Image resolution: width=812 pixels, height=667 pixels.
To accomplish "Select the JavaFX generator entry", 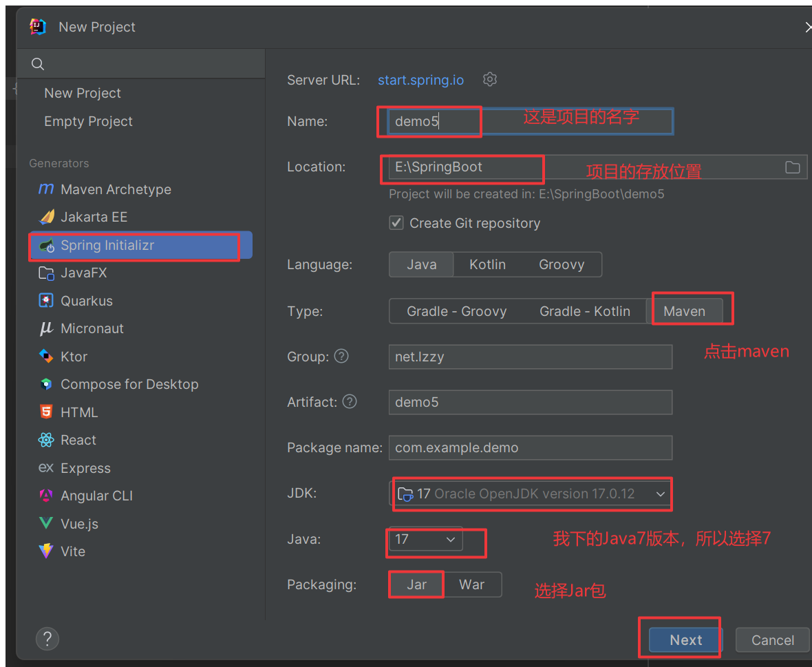I will point(141,273).
